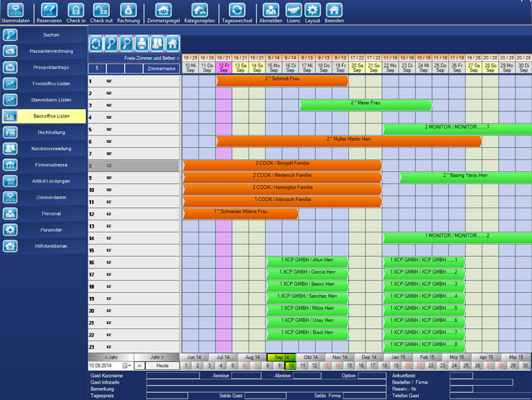Open the Layout gear icon
Image resolution: width=532 pixels, height=400 pixels.
coord(312,10)
